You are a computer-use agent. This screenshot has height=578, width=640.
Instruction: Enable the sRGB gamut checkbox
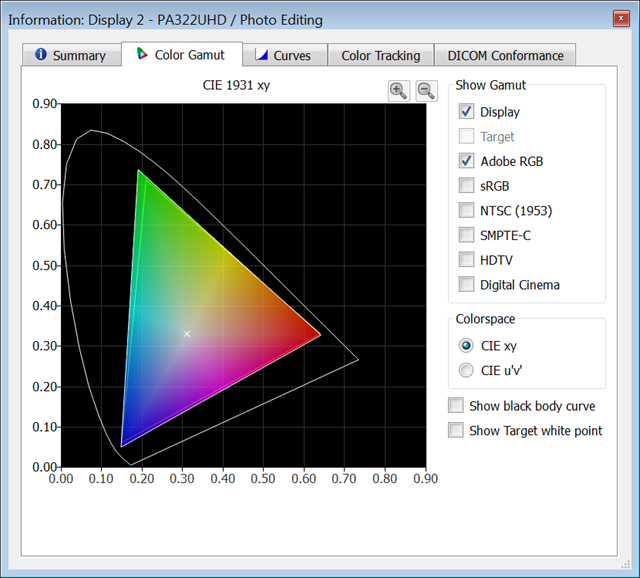pyautogui.click(x=467, y=185)
